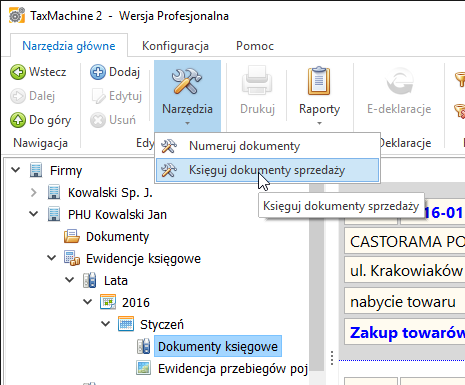Collapse the Styczeń month node
465x385 pixels.
point(105,324)
